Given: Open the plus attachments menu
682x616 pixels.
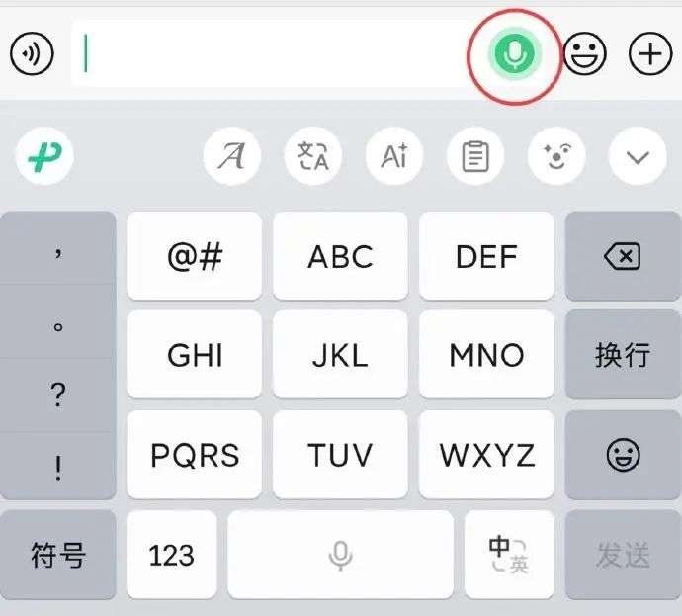Looking at the screenshot, I should click(650, 54).
